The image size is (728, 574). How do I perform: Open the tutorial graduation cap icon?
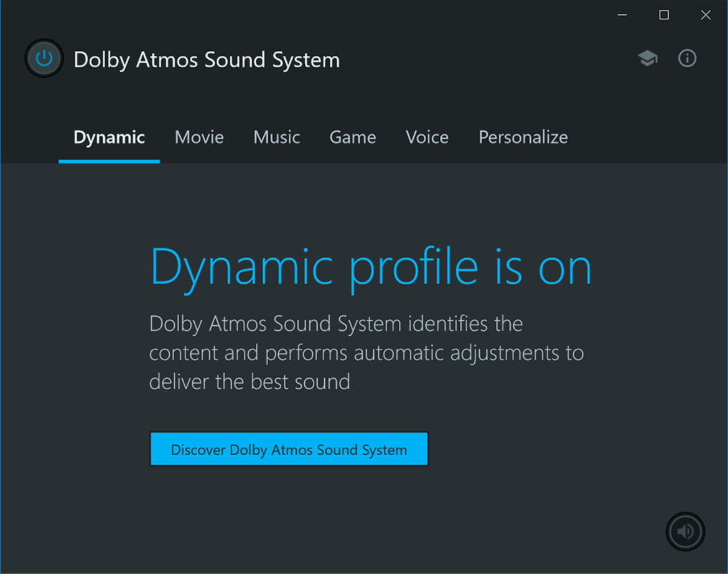coord(647,58)
